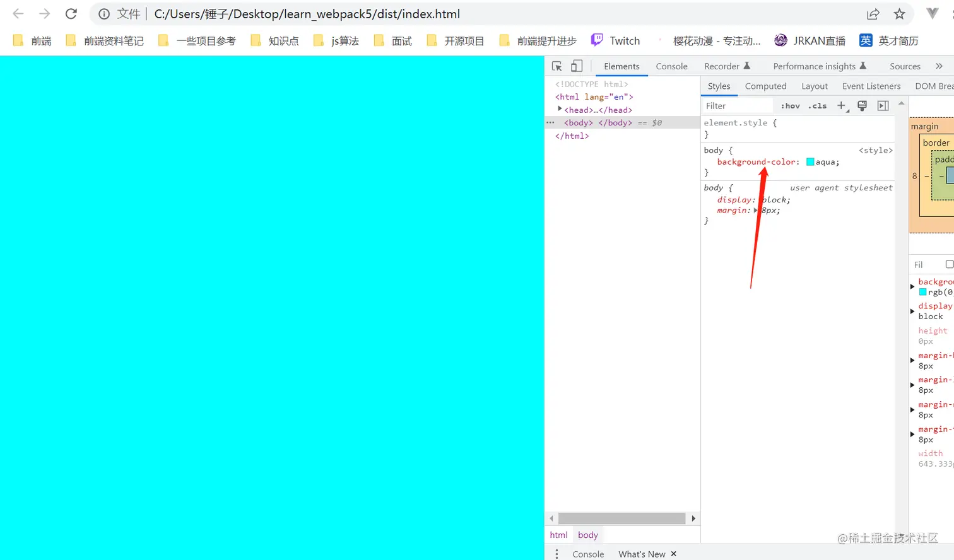The width and height of the screenshot is (954, 560).
Task: Toggle the :hov element state button
Action: 790,106
